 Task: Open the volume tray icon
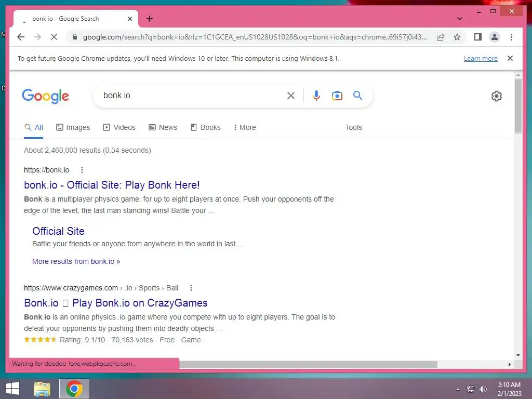[483, 389]
